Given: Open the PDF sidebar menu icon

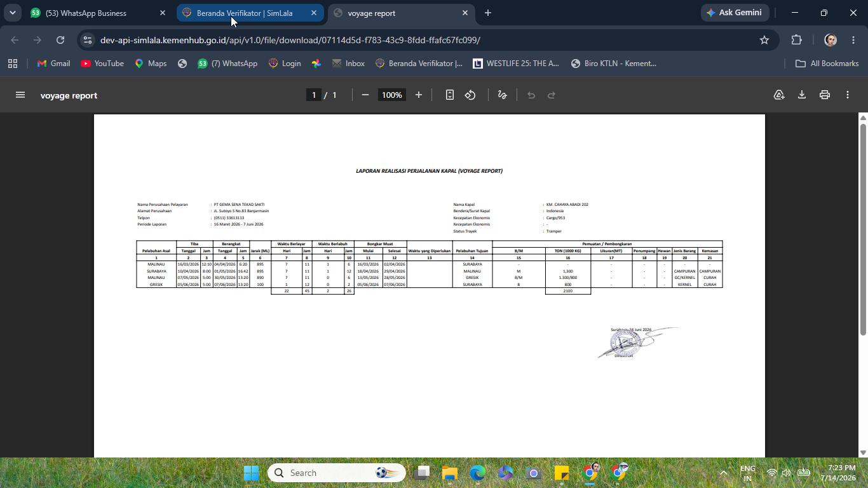Looking at the screenshot, I should tap(20, 95).
